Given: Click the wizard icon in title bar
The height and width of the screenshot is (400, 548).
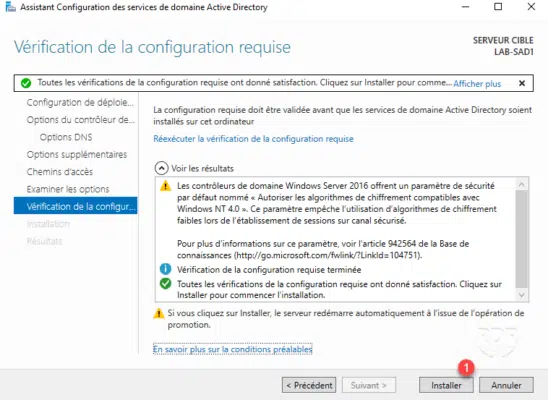Looking at the screenshot, I should 10,7.
